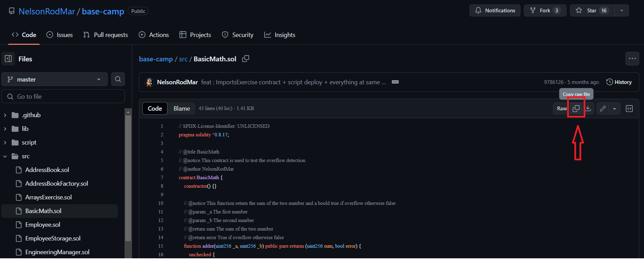Go to the Pull requests tab

[106, 35]
